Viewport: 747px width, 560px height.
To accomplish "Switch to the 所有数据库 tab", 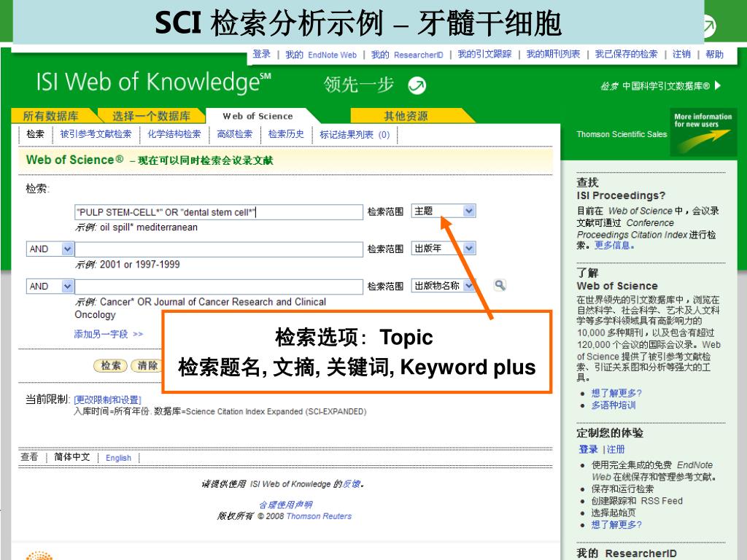I will coord(51,116).
